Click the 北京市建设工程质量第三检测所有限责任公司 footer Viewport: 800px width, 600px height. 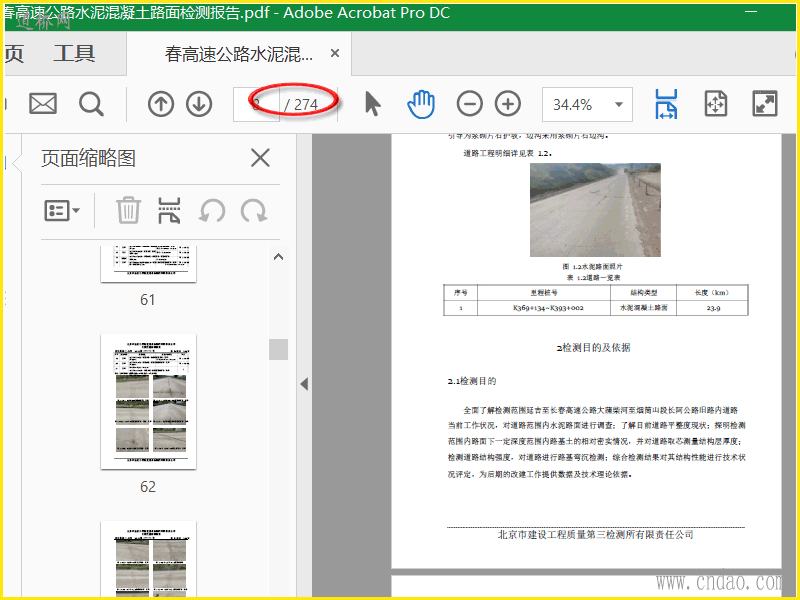click(x=595, y=534)
